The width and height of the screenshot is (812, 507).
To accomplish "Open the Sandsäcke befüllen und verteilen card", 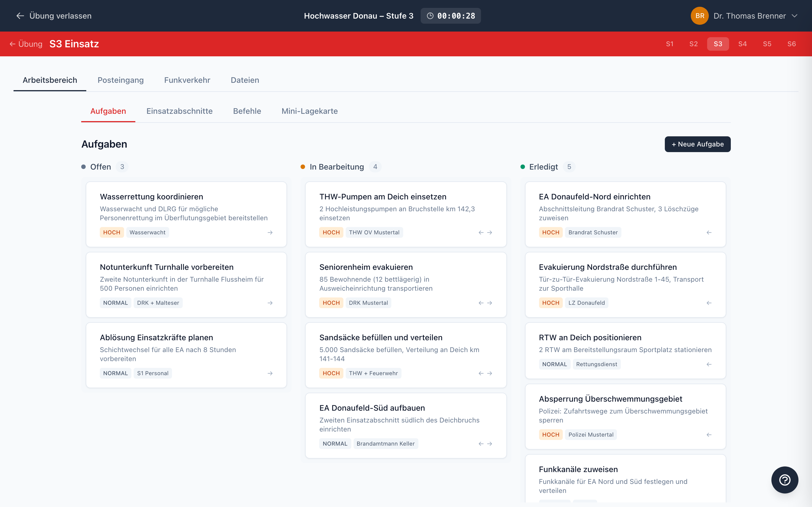I will click(381, 337).
